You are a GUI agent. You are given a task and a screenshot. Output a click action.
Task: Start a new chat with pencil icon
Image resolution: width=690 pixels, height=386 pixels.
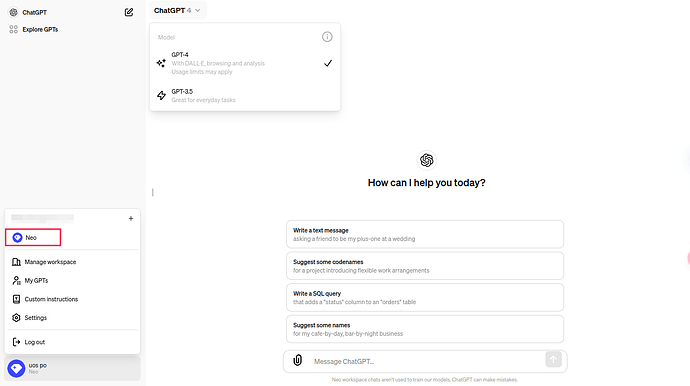(x=128, y=12)
